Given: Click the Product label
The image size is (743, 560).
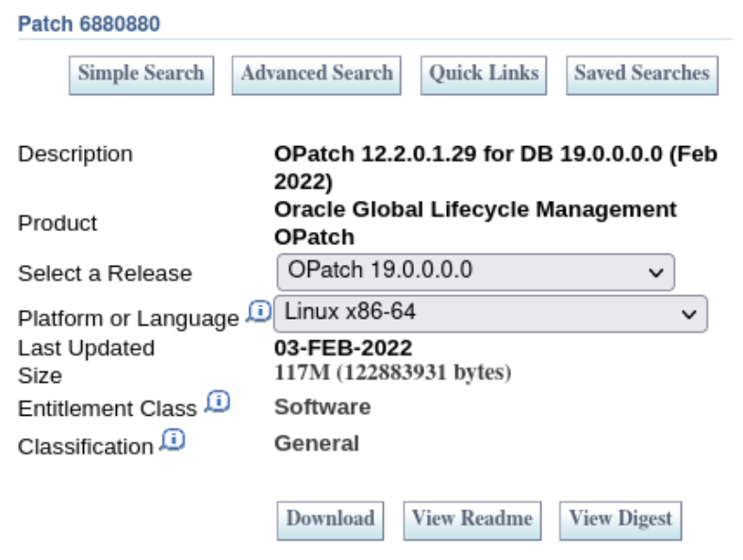Looking at the screenshot, I should pos(58,223).
